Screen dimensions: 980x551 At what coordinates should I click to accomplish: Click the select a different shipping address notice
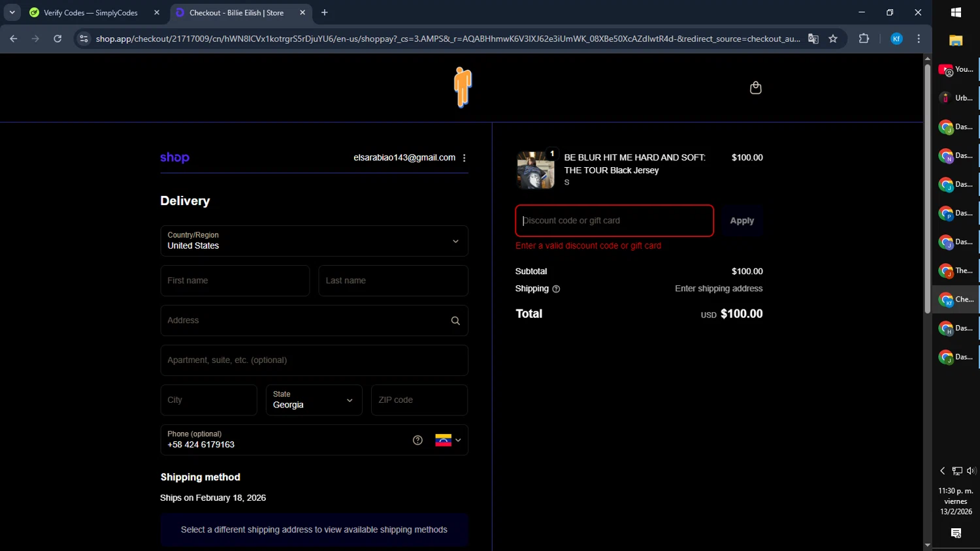click(314, 529)
